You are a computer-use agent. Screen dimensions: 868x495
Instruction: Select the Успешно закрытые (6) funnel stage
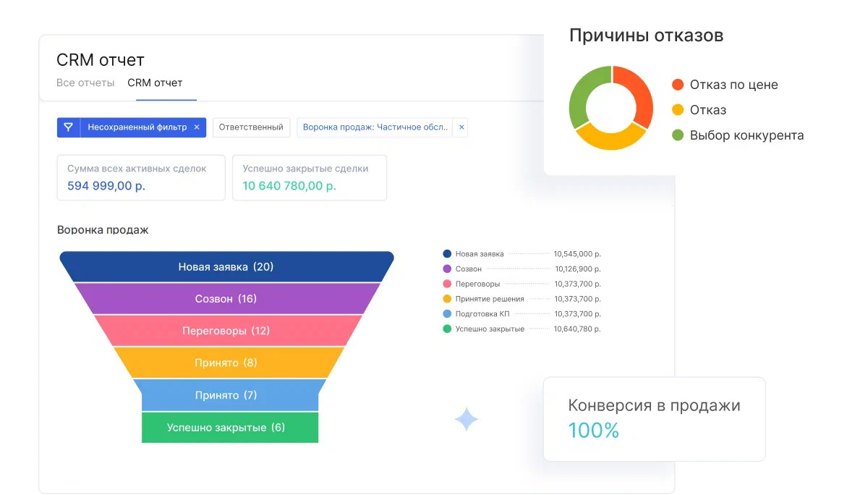coord(226,428)
